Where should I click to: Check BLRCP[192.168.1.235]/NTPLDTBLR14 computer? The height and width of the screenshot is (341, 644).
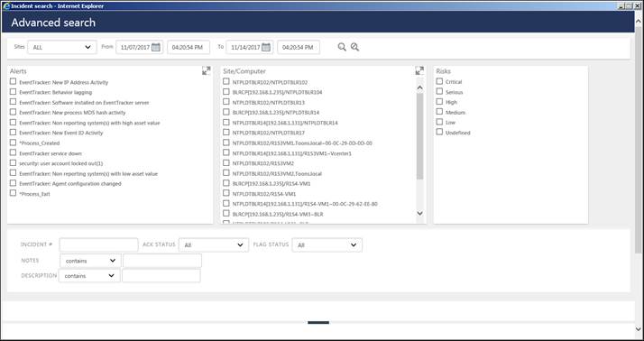pos(226,112)
